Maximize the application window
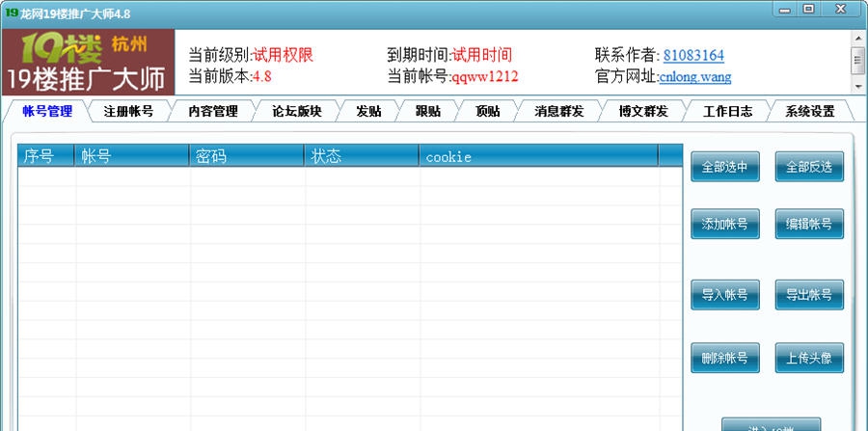This screenshot has height=431, width=868. point(809,10)
